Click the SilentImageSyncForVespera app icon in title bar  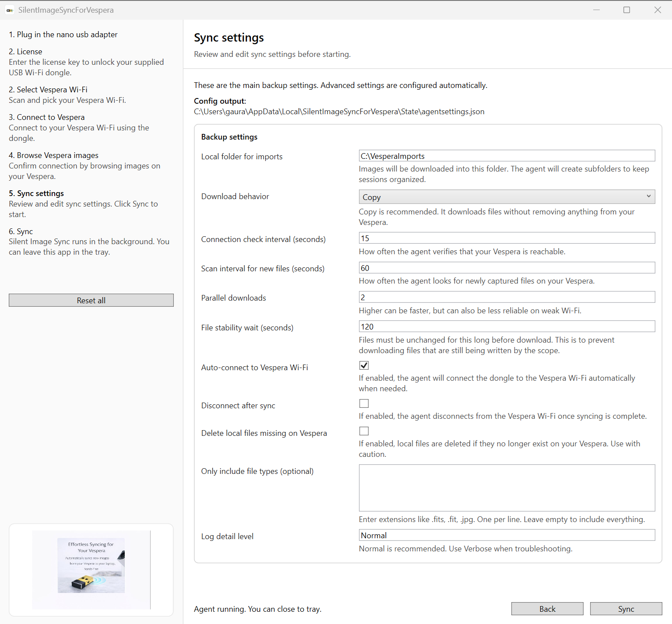point(10,10)
